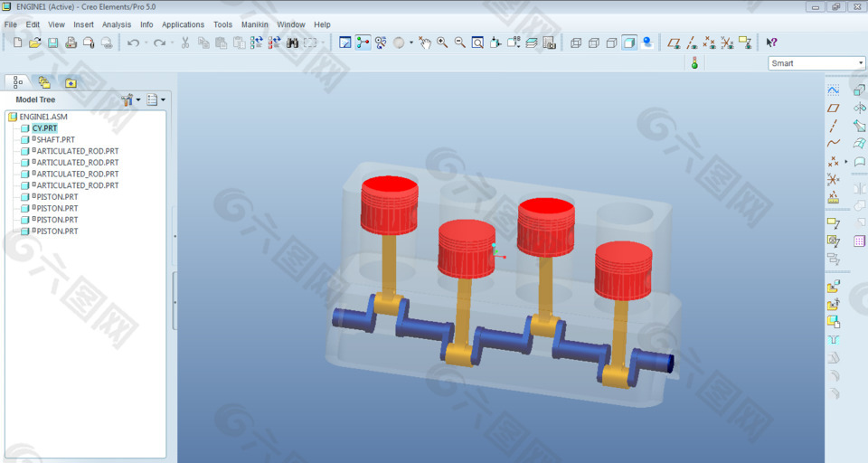Toggle datum planes display
The width and height of the screenshot is (868, 463).
674,43
